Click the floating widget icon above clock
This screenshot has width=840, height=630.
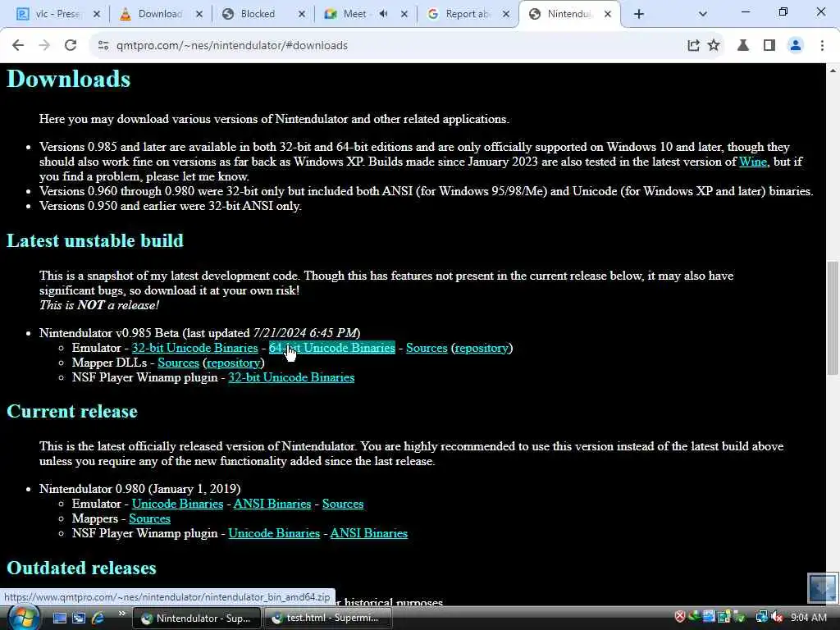pos(822,588)
